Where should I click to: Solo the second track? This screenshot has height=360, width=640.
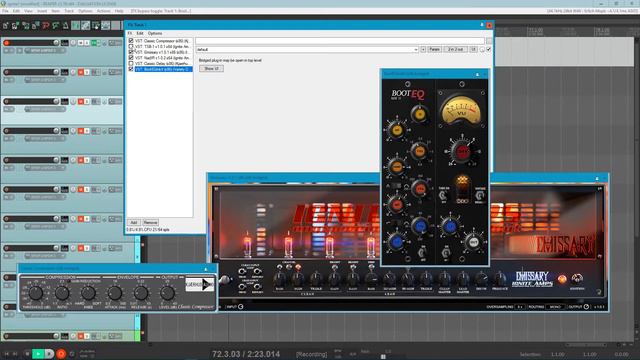pyautogui.click(x=87, y=72)
